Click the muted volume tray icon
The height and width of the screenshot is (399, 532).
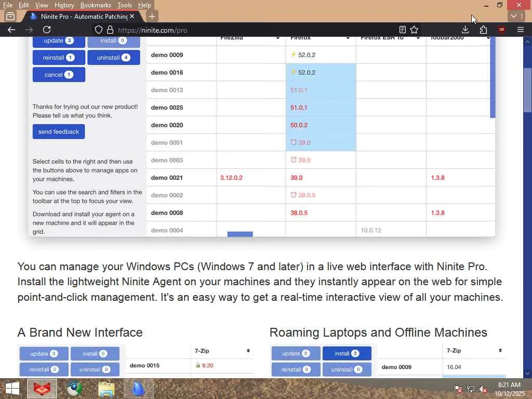pos(483,389)
